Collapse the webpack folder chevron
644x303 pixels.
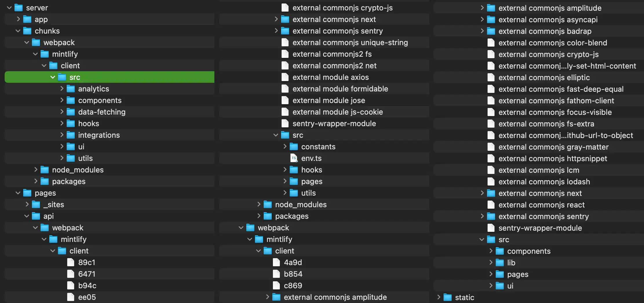tap(26, 42)
